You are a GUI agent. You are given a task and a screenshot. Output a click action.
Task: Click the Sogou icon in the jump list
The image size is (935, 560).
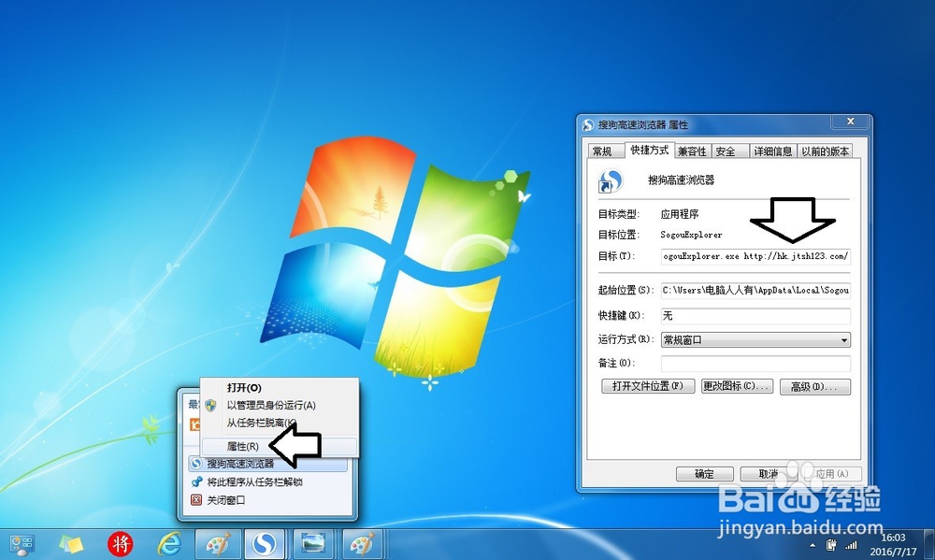click(x=196, y=464)
